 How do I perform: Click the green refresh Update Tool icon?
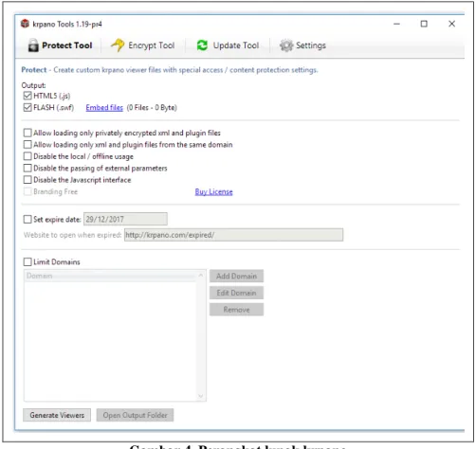point(202,45)
